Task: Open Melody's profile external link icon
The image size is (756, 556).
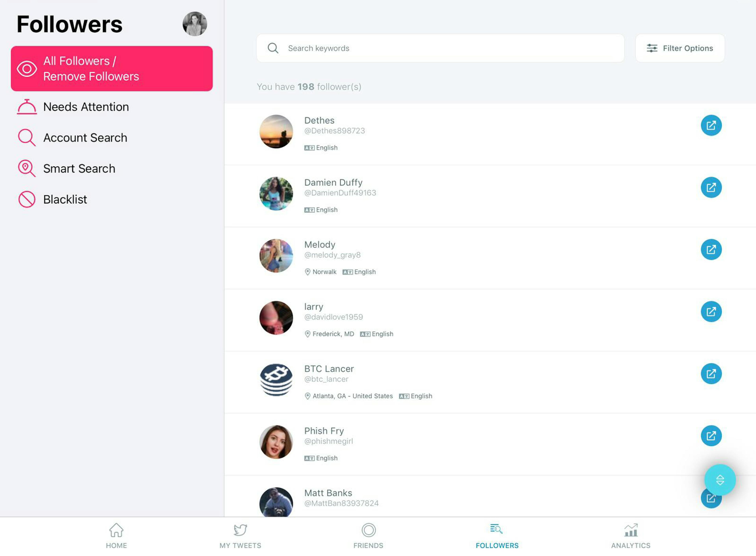Action: pos(711,249)
